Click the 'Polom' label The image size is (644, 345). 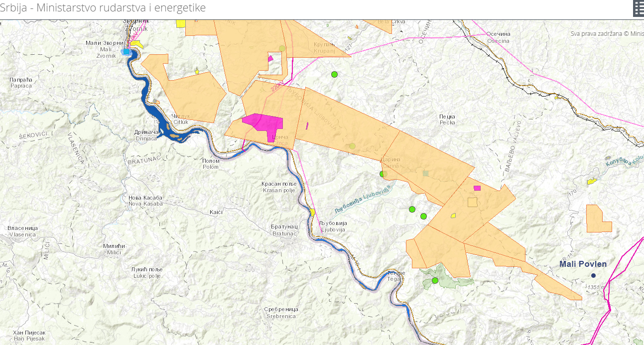pyautogui.click(x=211, y=164)
